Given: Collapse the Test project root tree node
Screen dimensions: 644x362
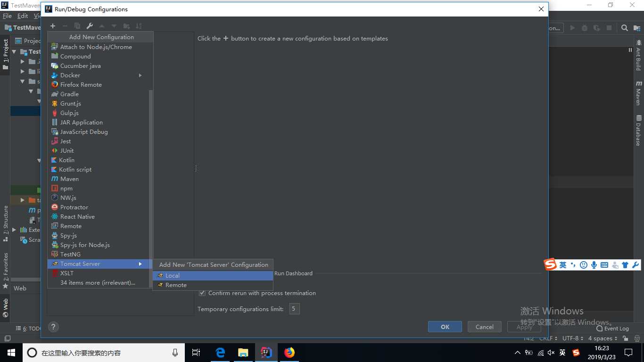Looking at the screenshot, I should 14,51.
